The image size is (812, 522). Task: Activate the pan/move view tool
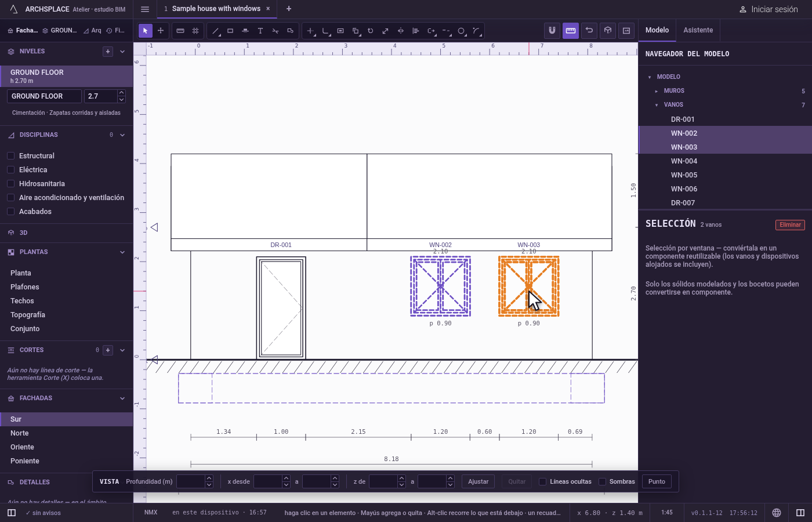(x=161, y=31)
